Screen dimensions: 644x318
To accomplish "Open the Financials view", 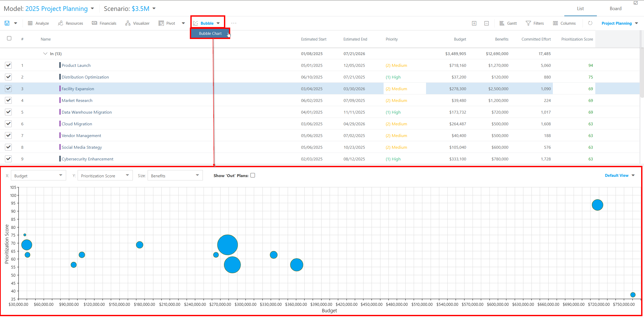I will 104,23.
